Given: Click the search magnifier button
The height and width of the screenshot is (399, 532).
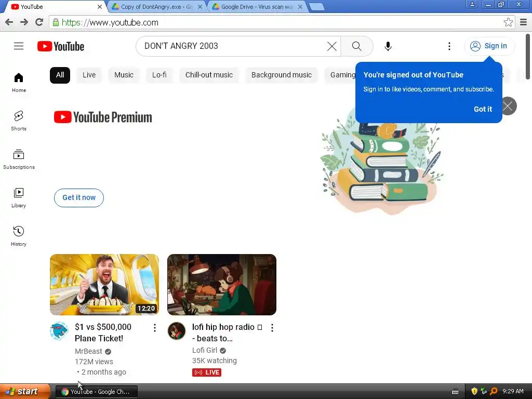Looking at the screenshot, I should click(x=356, y=46).
